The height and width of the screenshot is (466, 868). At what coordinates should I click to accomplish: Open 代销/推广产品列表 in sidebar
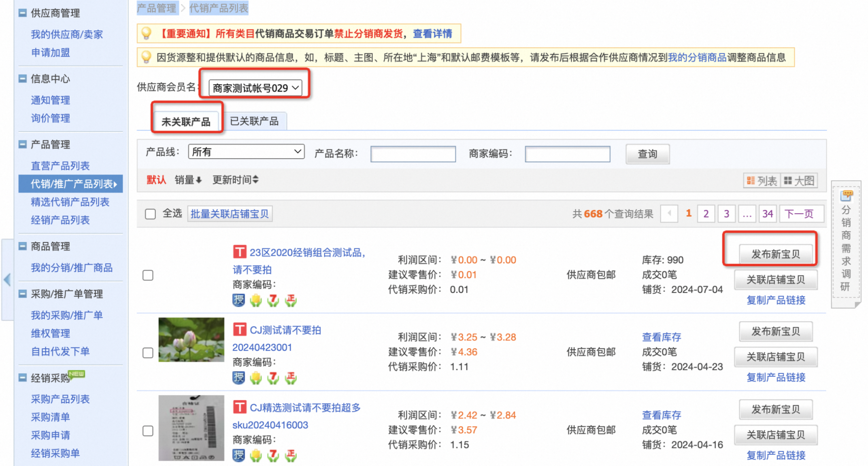pos(71,184)
